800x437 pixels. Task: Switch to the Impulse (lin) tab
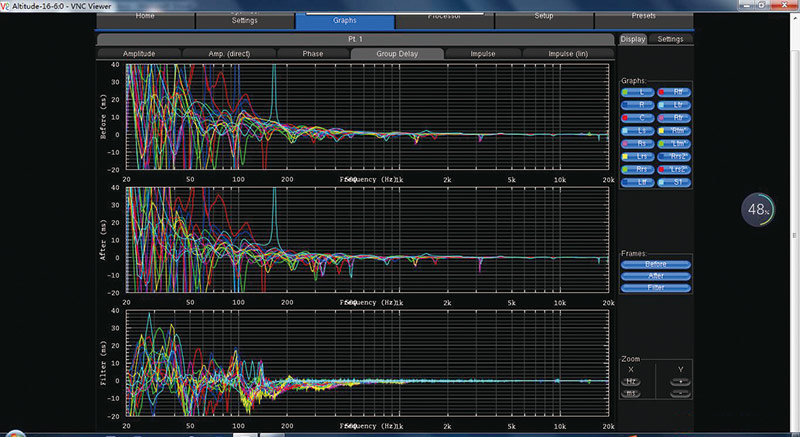568,54
